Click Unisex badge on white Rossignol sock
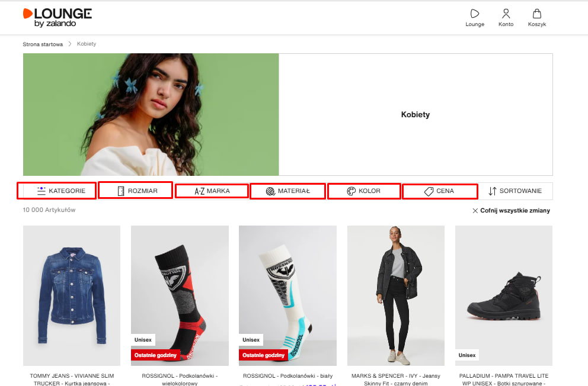This screenshot has height=386, width=588. [x=251, y=340]
